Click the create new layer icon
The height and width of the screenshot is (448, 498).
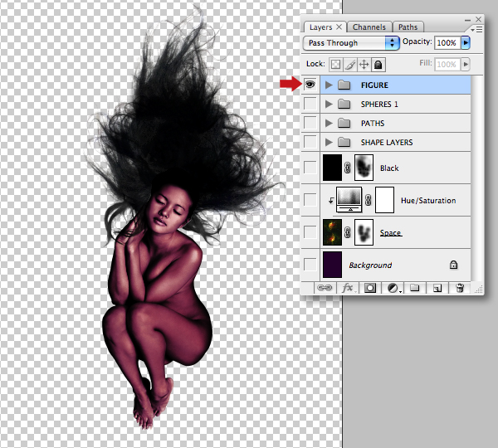[x=437, y=288]
